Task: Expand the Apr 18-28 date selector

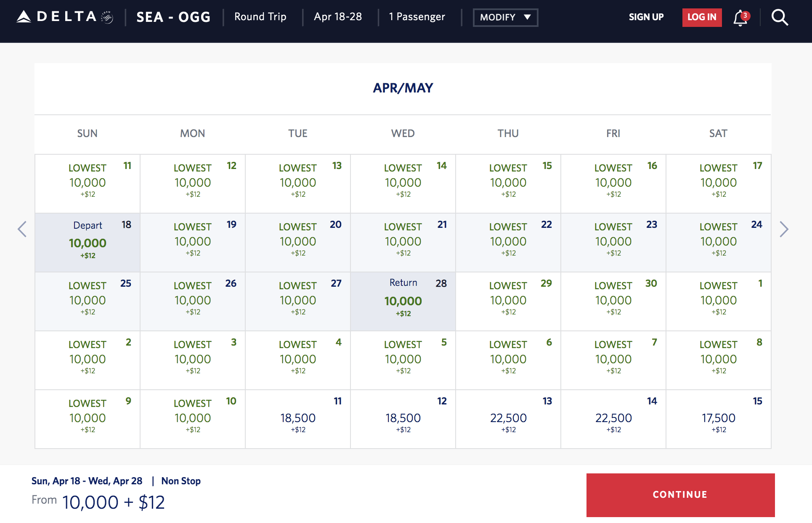Action: [x=338, y=17]
